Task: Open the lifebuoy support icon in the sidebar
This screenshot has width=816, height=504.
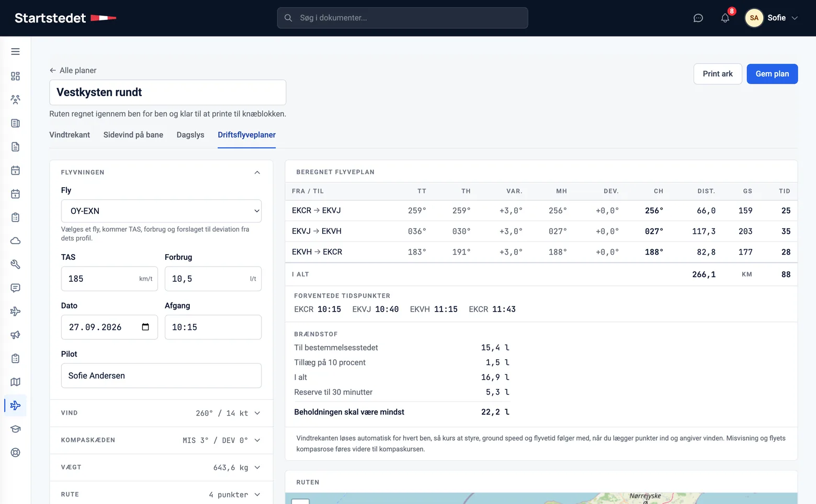Action: tap(16, 453)
